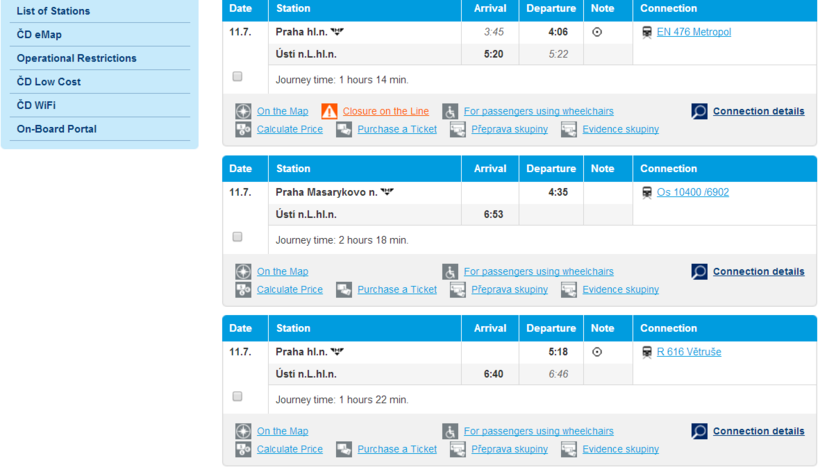This screenshot has width=820, height=474.
Task: Click the wheelchair icon in the first connection
Action: pyautogui.click(x=450, y=111)
